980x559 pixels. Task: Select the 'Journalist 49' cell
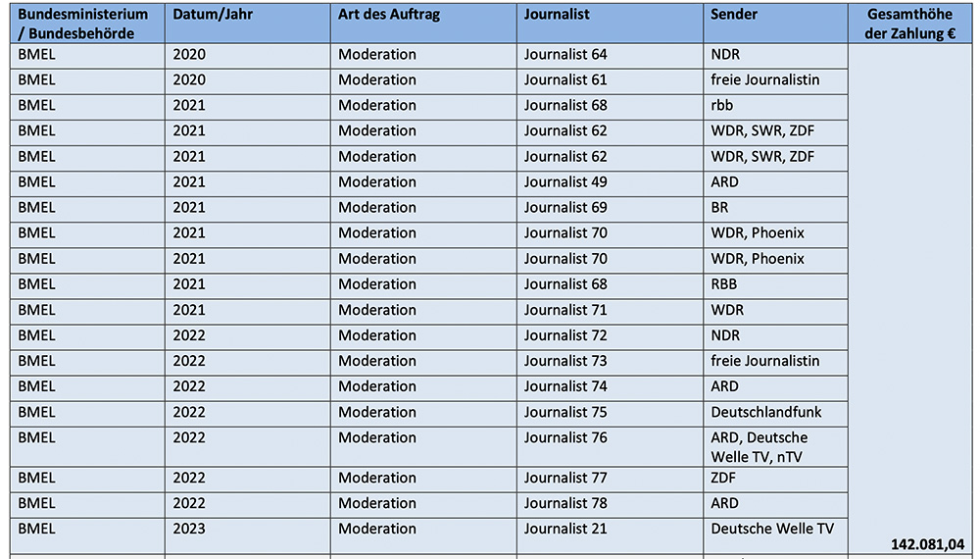coord(610,183)
